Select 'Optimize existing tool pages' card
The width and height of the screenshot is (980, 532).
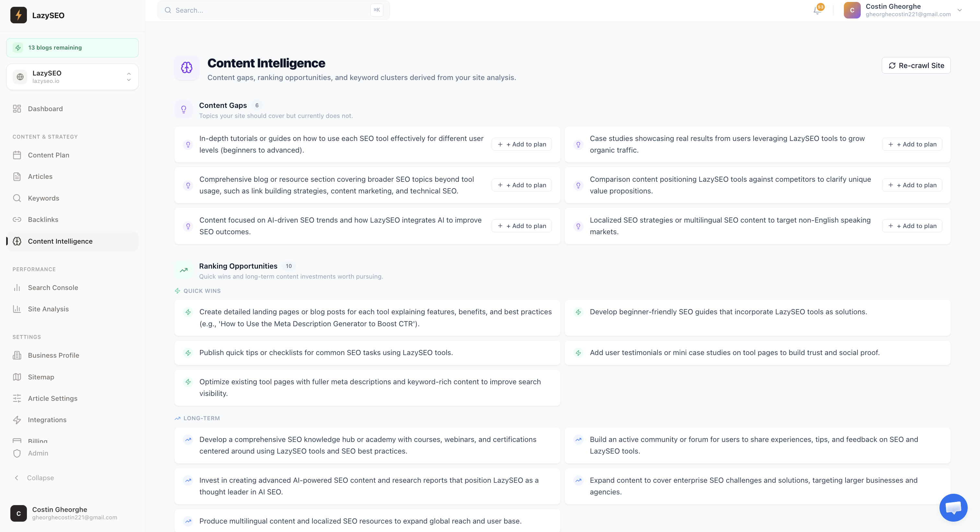(367, 387)
